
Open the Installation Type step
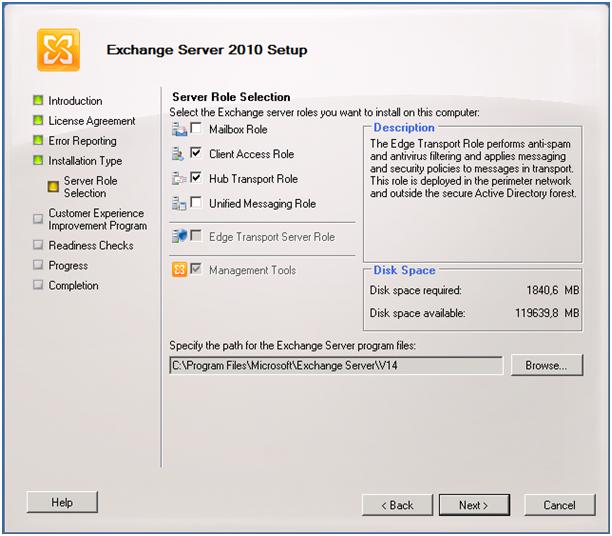pyautogui.click(x=85, y=161)
